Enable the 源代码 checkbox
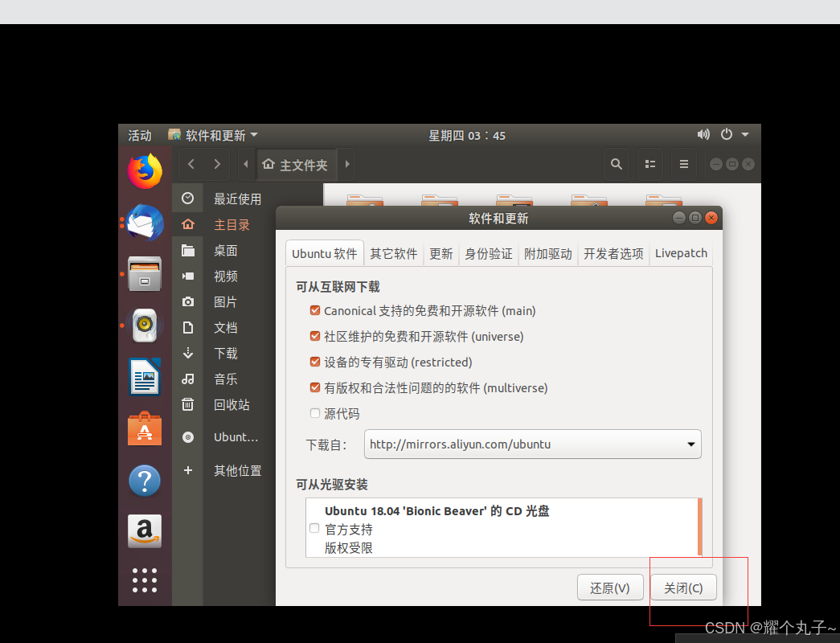840x643 pixels. point(315,413)
